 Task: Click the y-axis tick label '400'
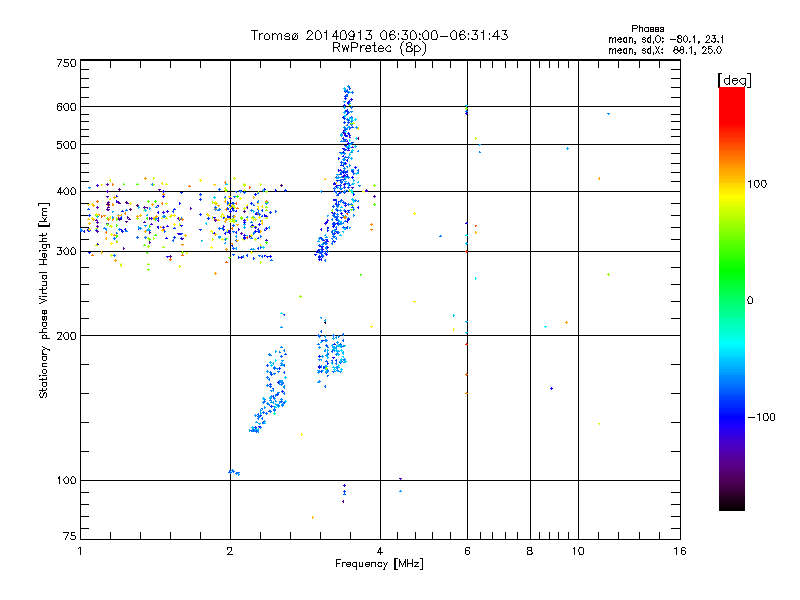coord(66,191)
